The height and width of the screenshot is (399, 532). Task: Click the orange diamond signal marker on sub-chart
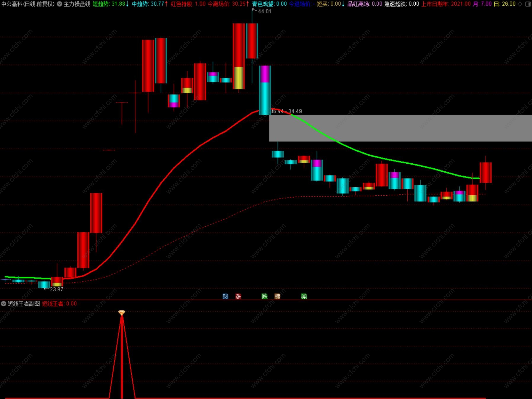(x=122, y=313)
